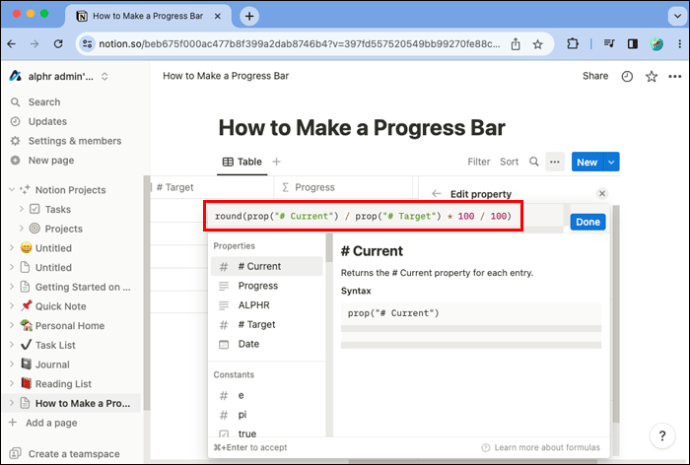The height and width of the screenshot is (465, 690).
Task: Collapse the Notion Projects tree item
Action: pos(12,190)
